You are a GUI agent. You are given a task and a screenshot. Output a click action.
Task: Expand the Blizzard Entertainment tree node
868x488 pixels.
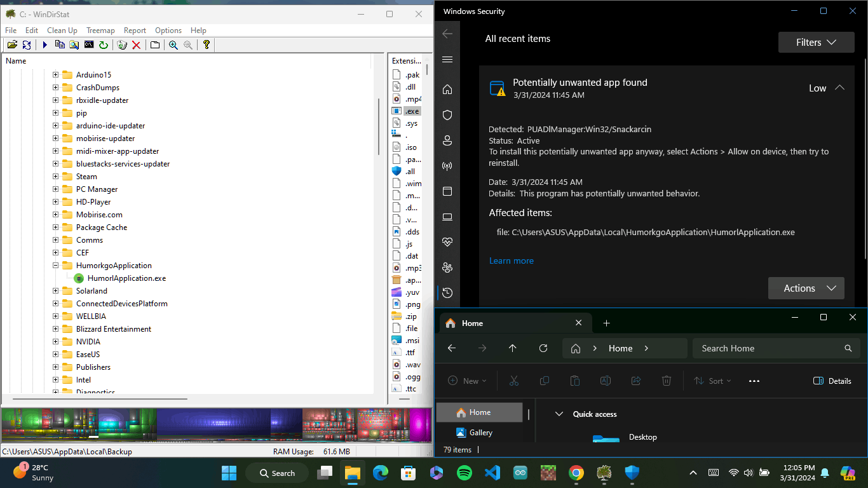[x=55, y=329]
